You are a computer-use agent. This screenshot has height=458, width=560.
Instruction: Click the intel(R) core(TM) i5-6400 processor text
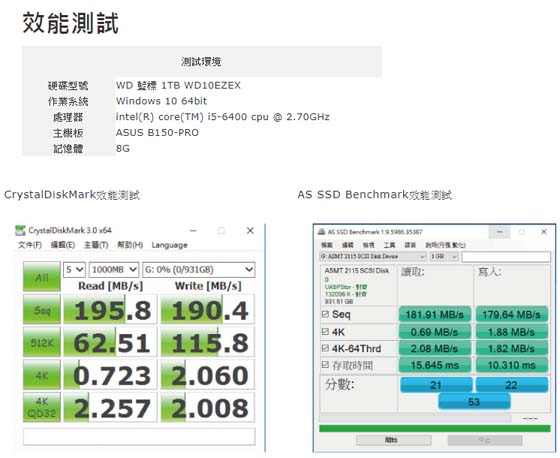coord(222,117)
